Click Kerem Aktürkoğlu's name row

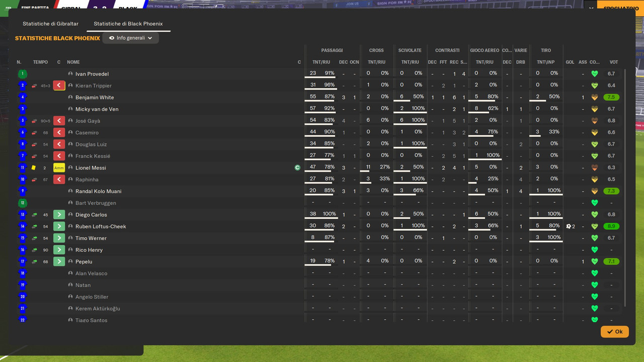pyautogui.click(x=98, y=309)
